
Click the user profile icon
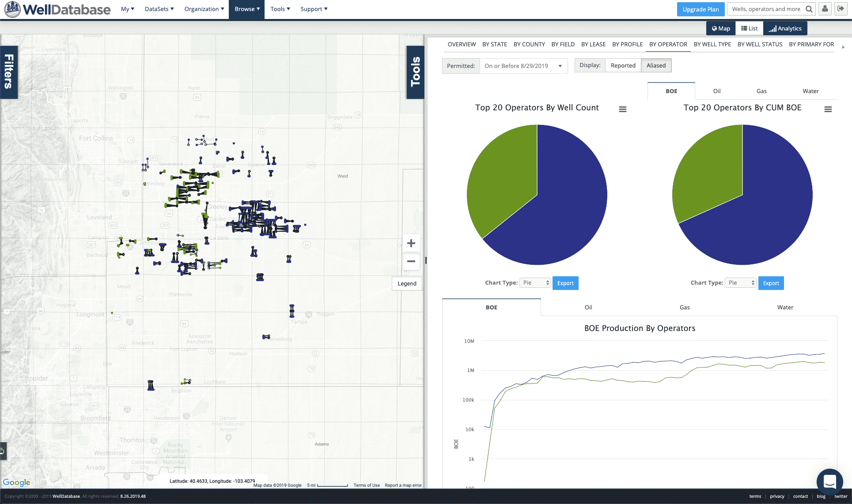(x=825, y=9)
